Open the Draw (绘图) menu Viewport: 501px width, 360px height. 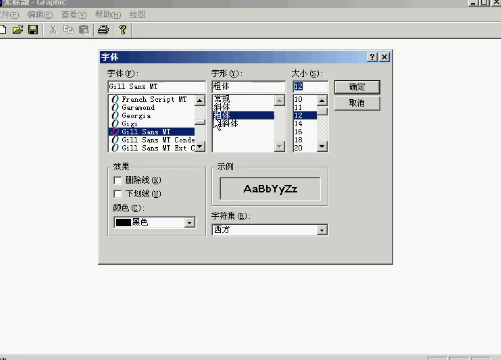pyautogui.click(x=137, y=15)
